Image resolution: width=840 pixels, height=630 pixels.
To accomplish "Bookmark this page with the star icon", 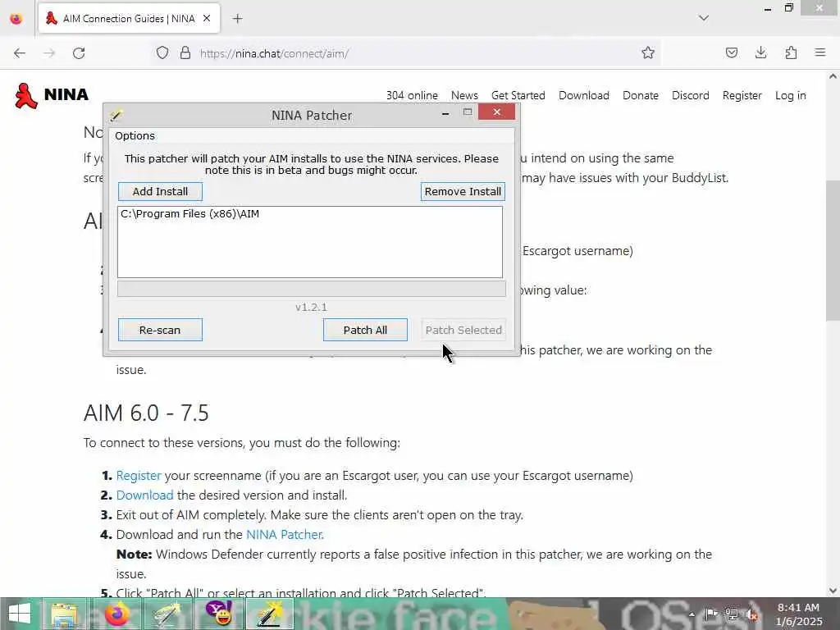I will pos(648,52).
